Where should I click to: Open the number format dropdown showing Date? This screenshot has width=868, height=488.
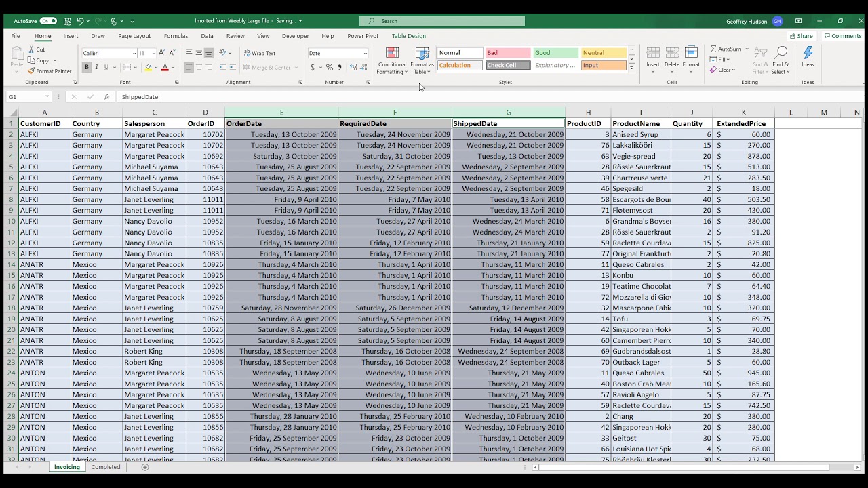tap(365, 53)
